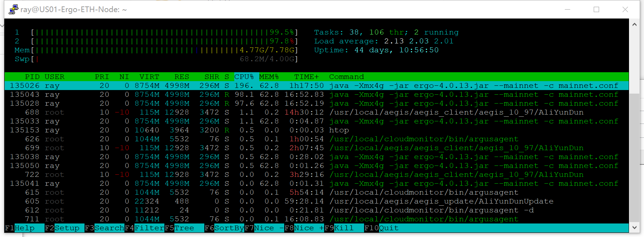Click F9 Kill in htop footer

point(344,228)
